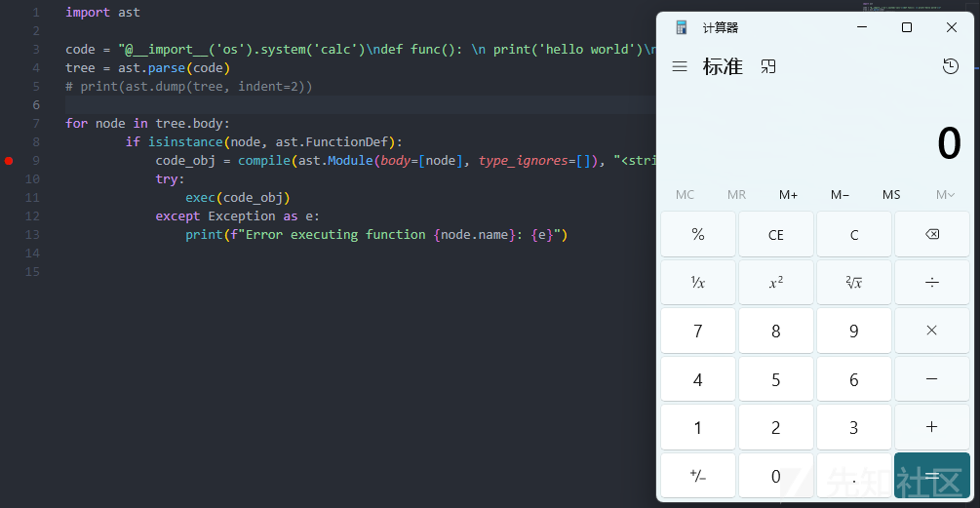Minimize the calculator window
The height and width of the screenshot is (508, 980).
862,27
